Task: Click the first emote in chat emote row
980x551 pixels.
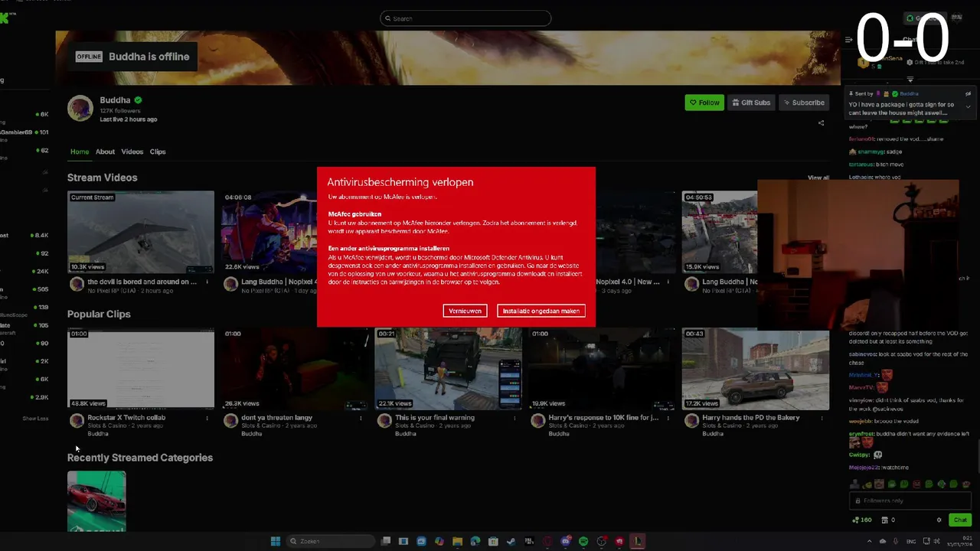Action: 854,484
